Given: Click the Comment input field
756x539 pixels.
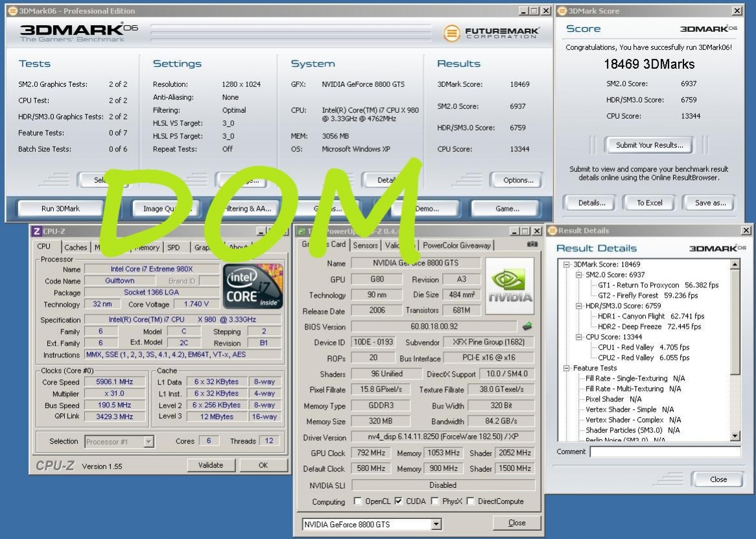Looking at the screenshot, I should [665, 451].
